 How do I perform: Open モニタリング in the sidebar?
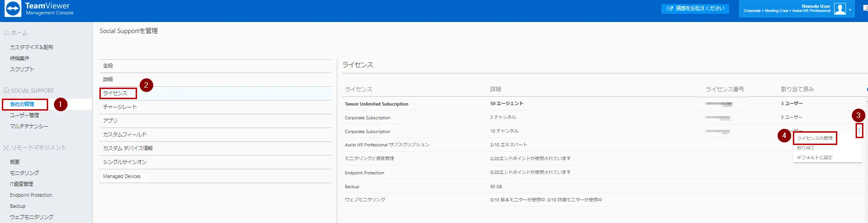(24, 173)
